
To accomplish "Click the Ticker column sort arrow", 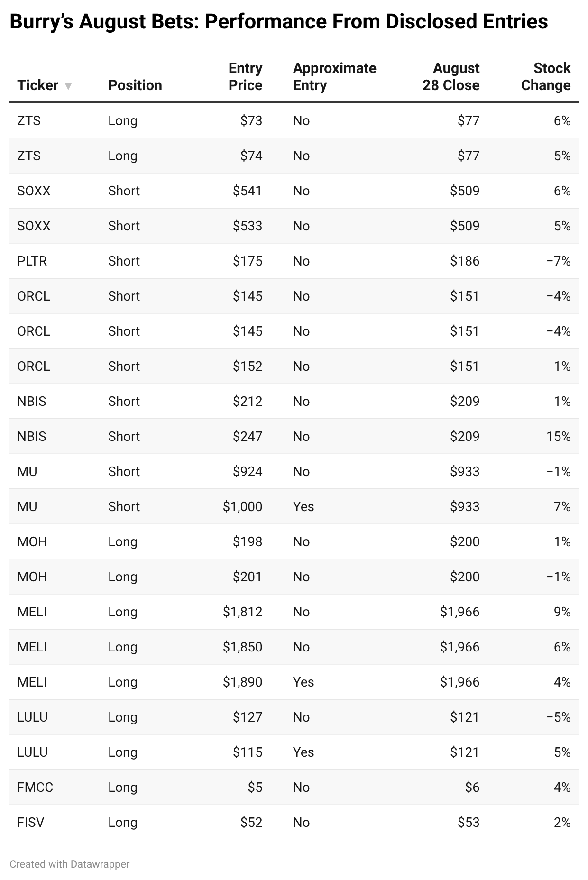I will [x=68, y=86].
